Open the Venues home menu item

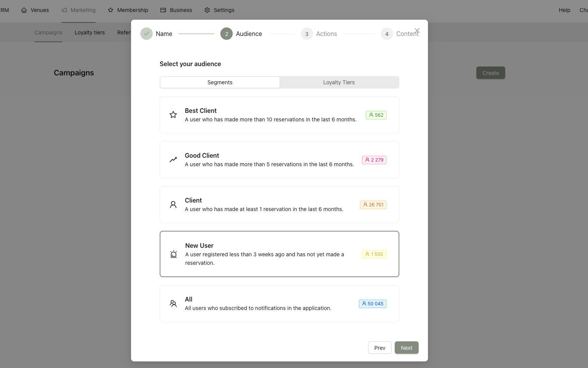(x=35, y=10)
